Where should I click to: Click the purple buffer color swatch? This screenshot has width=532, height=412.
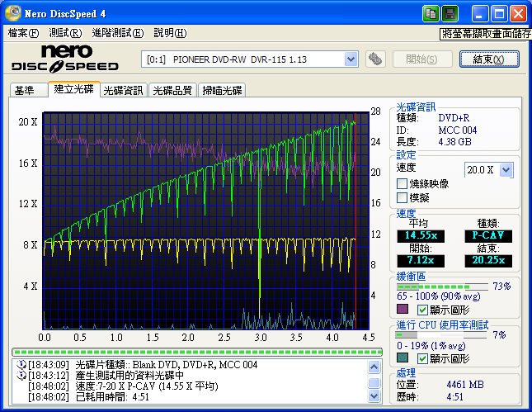pos(403,310)
